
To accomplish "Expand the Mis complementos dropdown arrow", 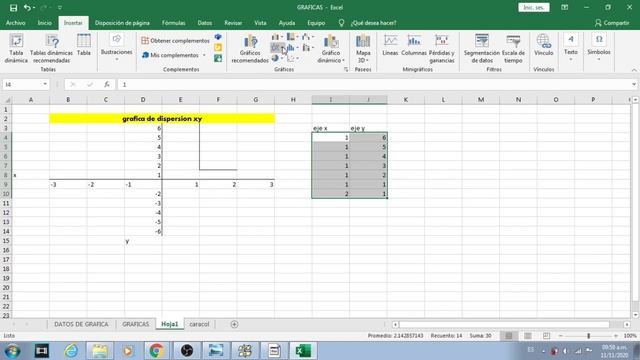I will [204, 55].
